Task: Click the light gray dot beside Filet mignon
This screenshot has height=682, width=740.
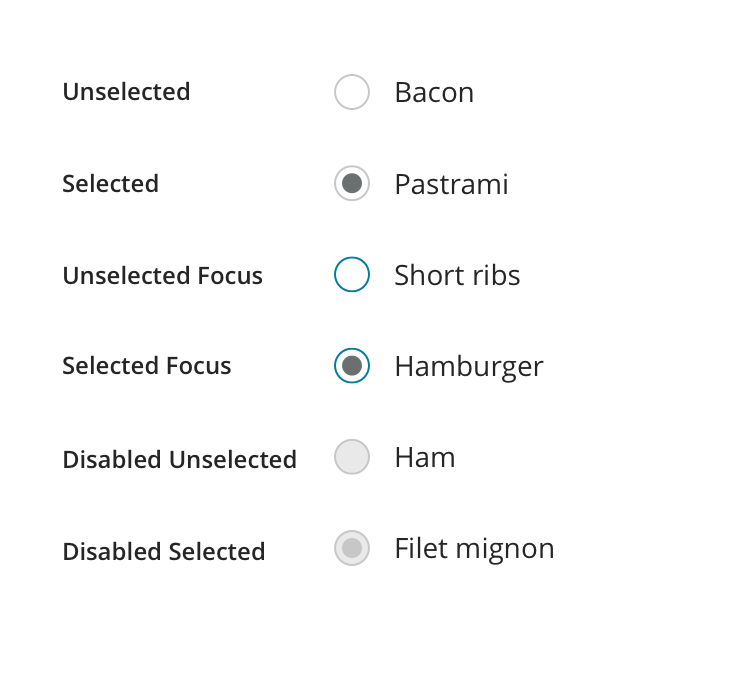Action: (352, 548)
